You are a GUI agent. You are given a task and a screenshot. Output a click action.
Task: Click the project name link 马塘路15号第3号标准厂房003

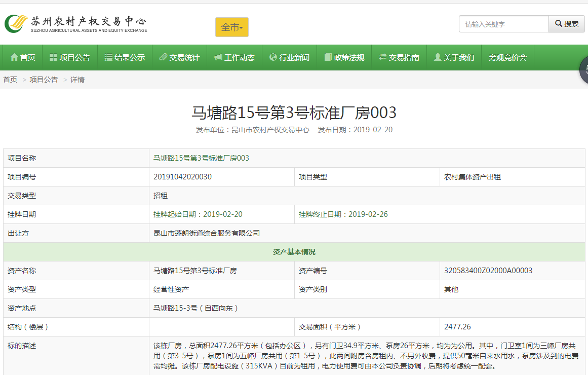pos(201,158)
